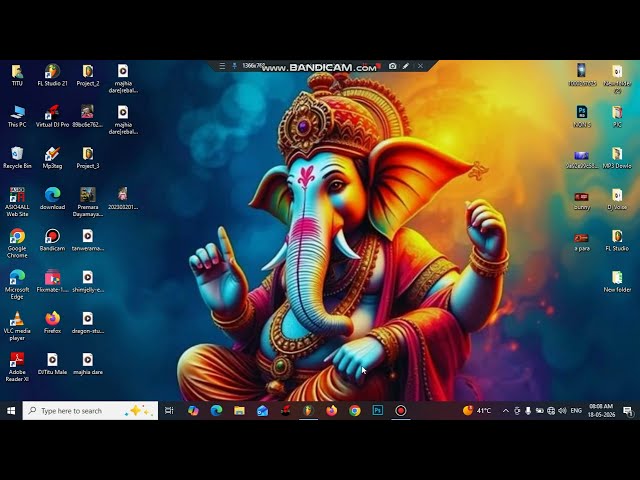
Task: Select the Dj Voice folder
Action: (x=617, y=199)
